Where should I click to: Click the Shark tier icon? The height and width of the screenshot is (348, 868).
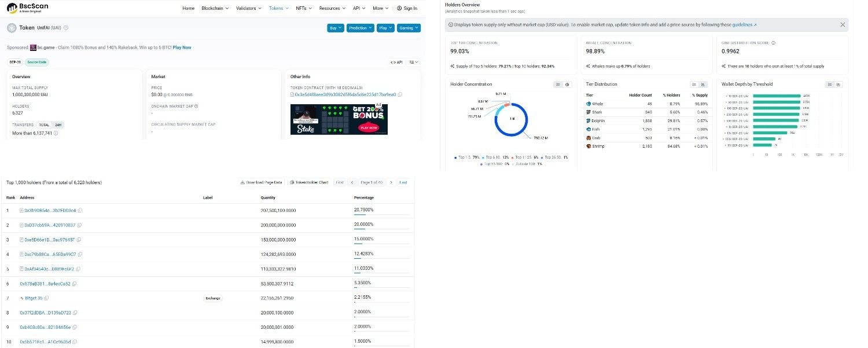click(x=589, y=112)
